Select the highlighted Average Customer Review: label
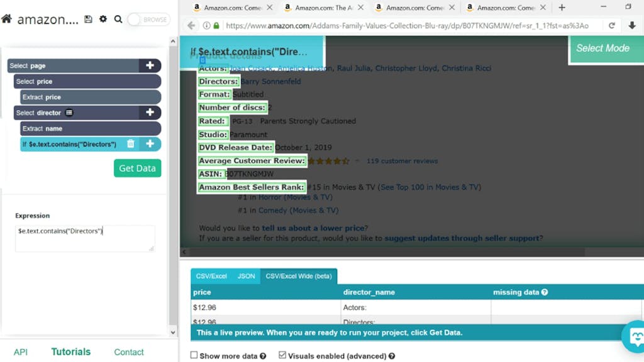Image resolution: width=644 pixels, height=362 pixels. 252,160
